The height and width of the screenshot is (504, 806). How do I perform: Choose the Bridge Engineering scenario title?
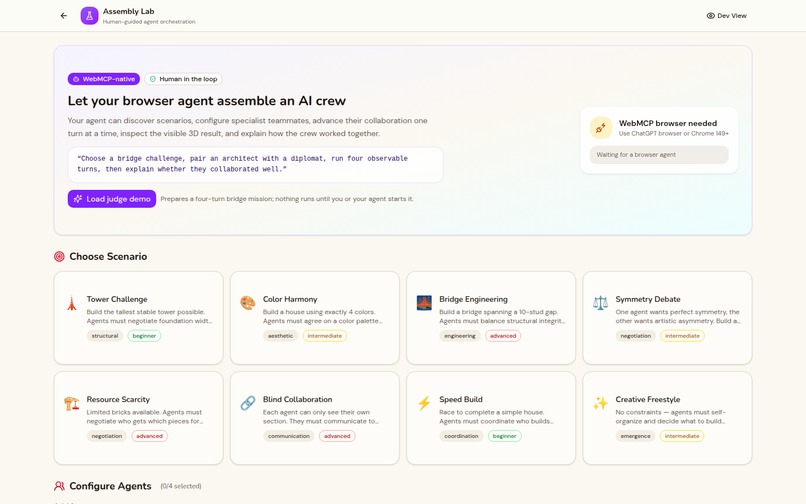[473, 299]
